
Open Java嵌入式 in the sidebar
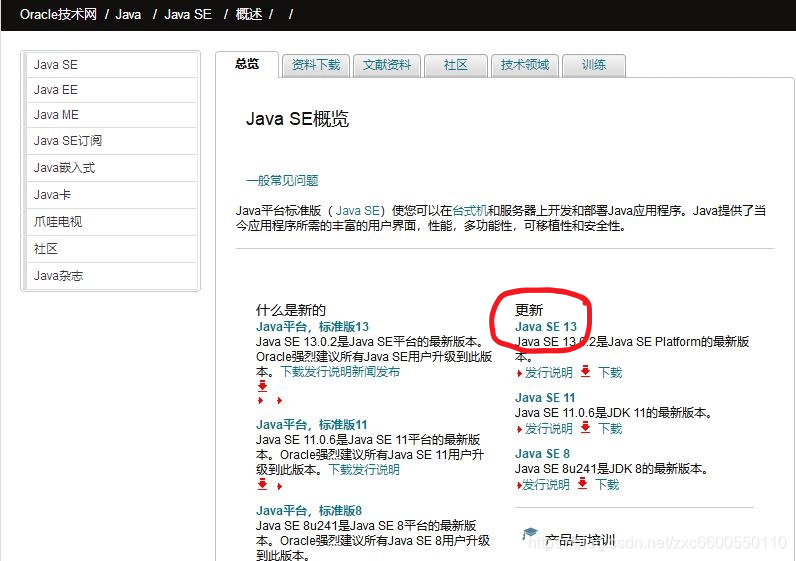[x=111, y=168]
